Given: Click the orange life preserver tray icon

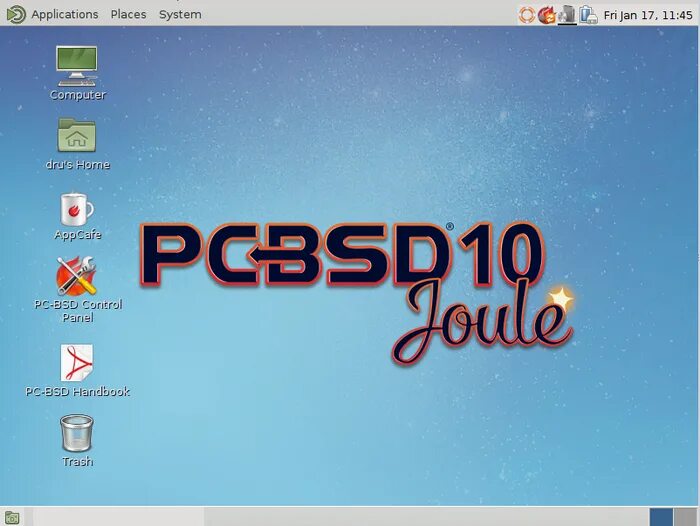Looking at the screenshot, I should point(527,15).
